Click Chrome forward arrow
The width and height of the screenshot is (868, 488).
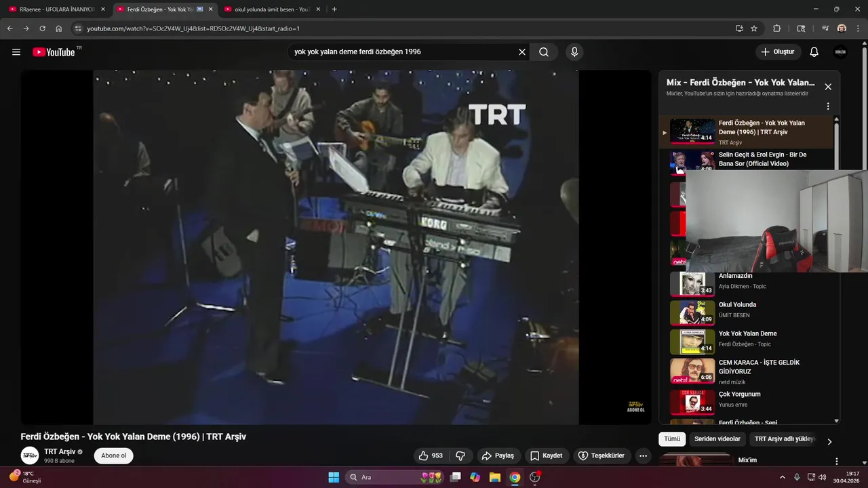click(x=26, y=28)
